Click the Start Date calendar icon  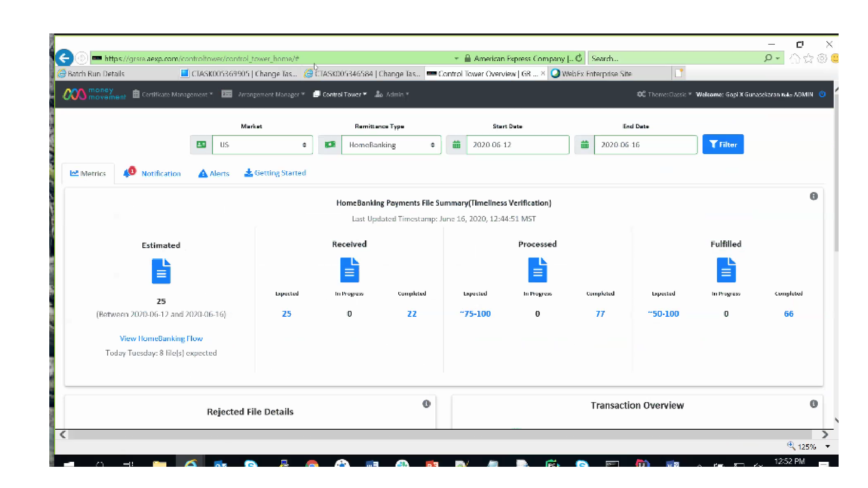[456, 145]
